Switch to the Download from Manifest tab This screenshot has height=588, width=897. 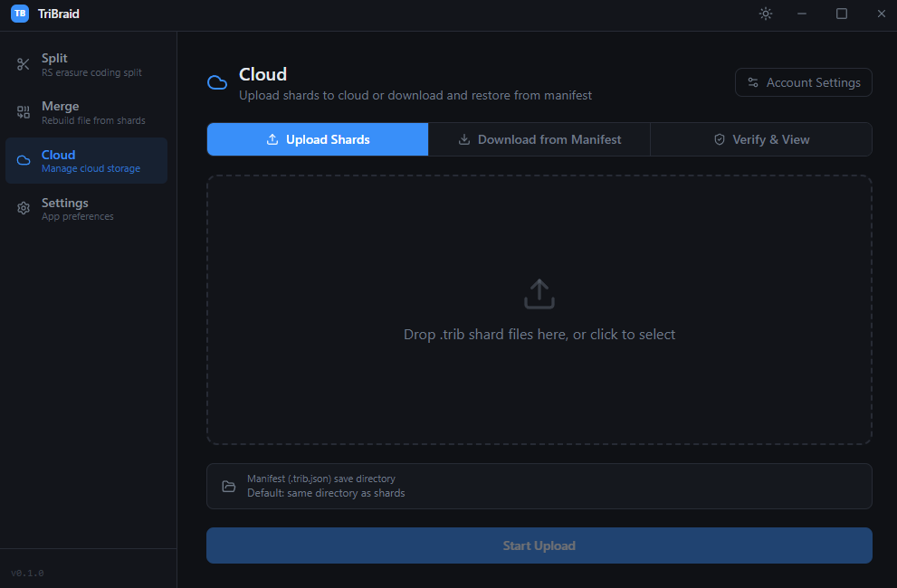click(x=539, y=139)
